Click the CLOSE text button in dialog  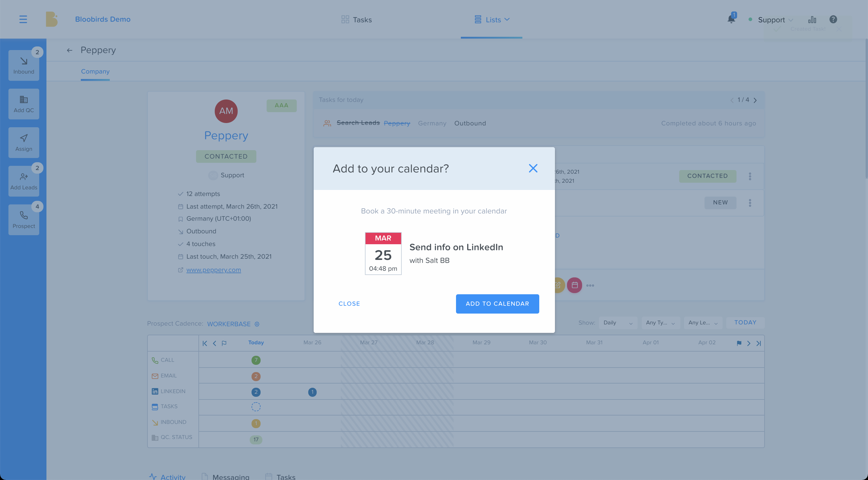coord(349,304)
